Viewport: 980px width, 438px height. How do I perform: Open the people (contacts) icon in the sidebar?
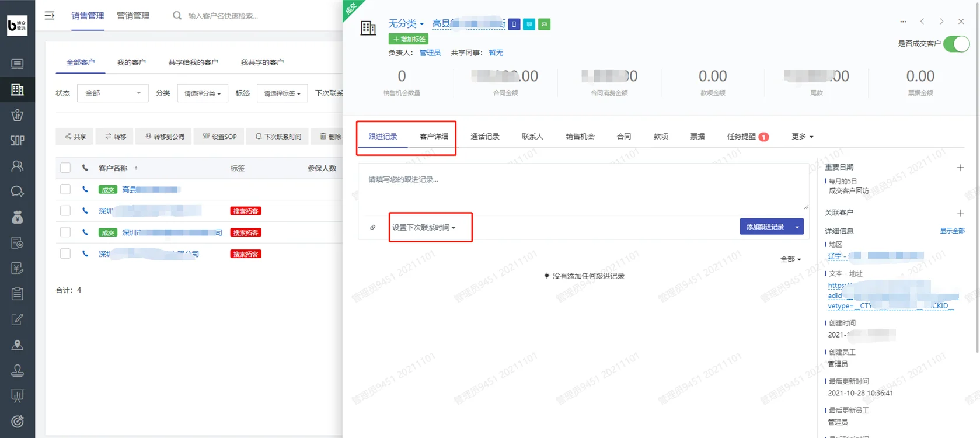(18, 166)
